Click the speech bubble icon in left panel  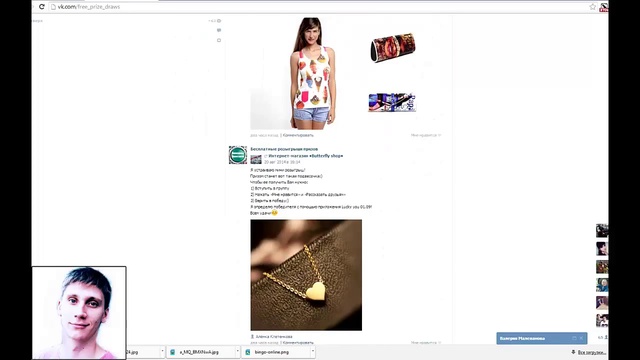click(219, 30)
